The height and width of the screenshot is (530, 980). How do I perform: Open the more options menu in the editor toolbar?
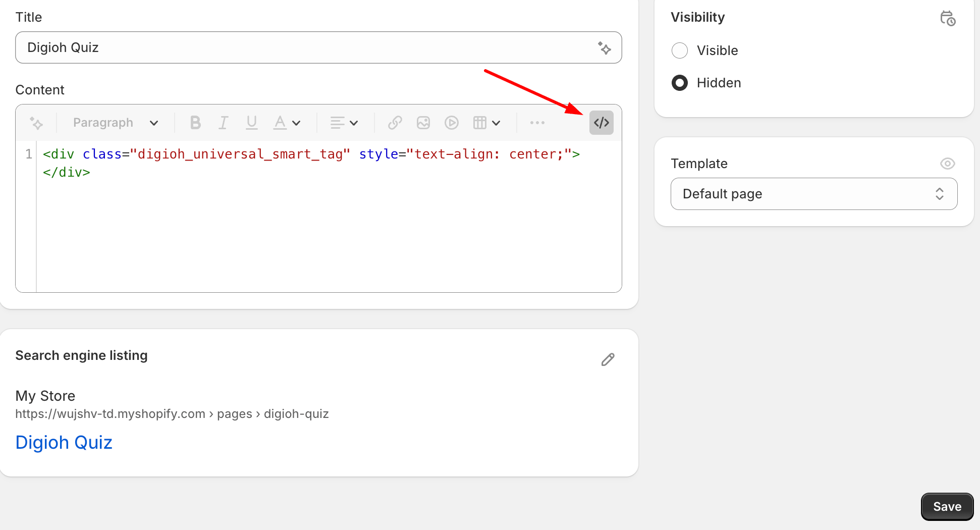tap(537, 122)
